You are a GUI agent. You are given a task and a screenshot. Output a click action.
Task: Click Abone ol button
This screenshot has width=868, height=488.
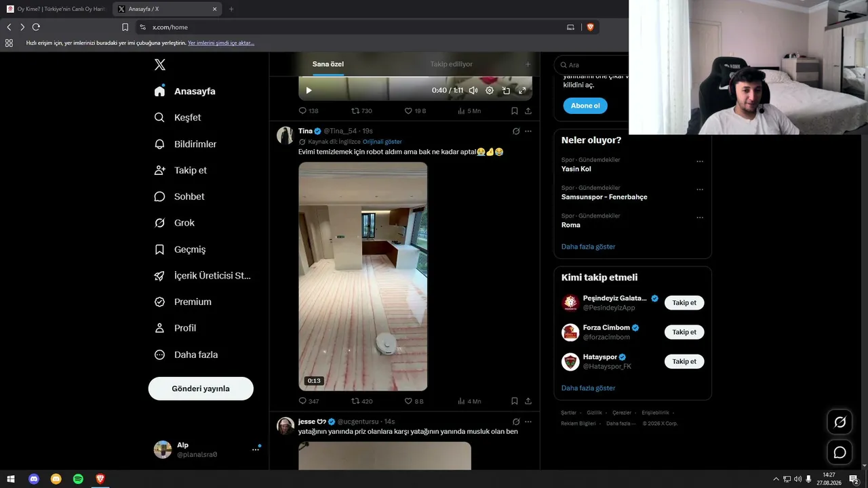click(x=585, y=106)
